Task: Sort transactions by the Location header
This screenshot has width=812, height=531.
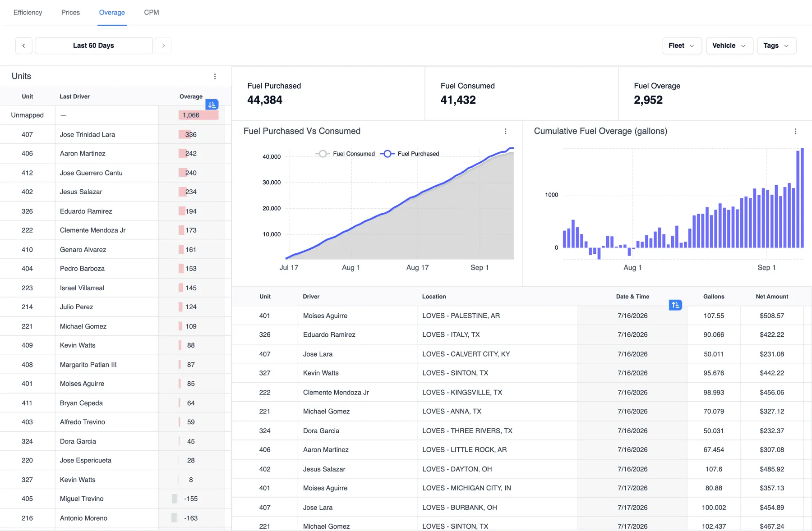Action: [x=434, y=297]
